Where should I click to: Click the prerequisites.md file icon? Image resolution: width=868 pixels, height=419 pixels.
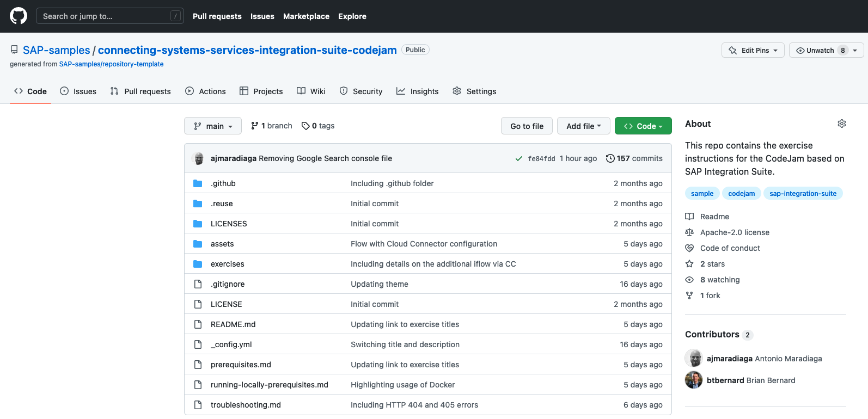198,365
